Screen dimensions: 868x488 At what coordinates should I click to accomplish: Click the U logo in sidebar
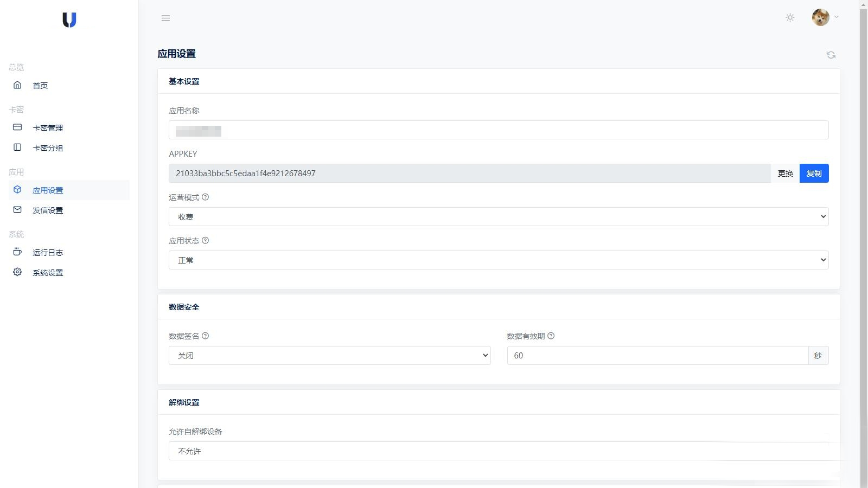69,20
